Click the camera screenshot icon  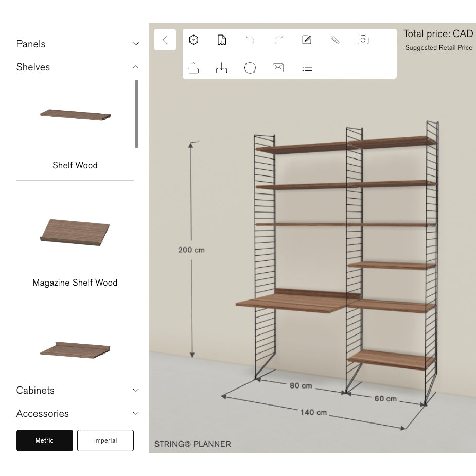[363, 40]
